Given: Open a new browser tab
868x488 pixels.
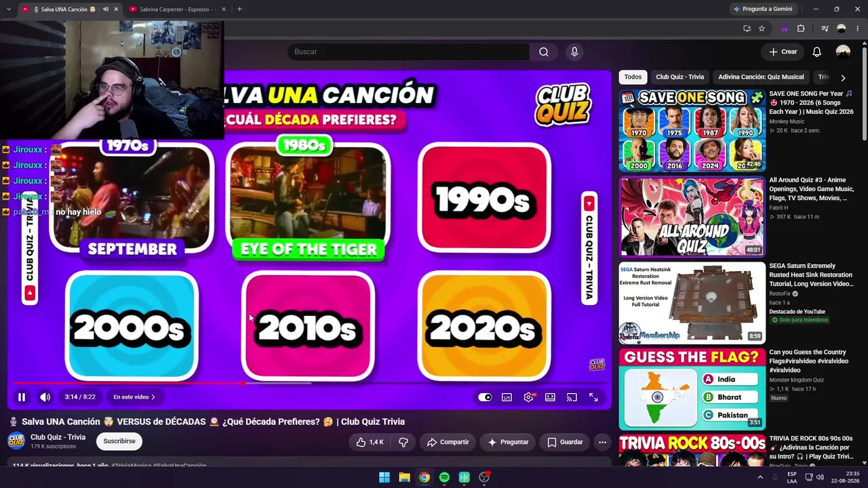Looking at the screenshot, I should pyautogui.click(x=239, y=9).
